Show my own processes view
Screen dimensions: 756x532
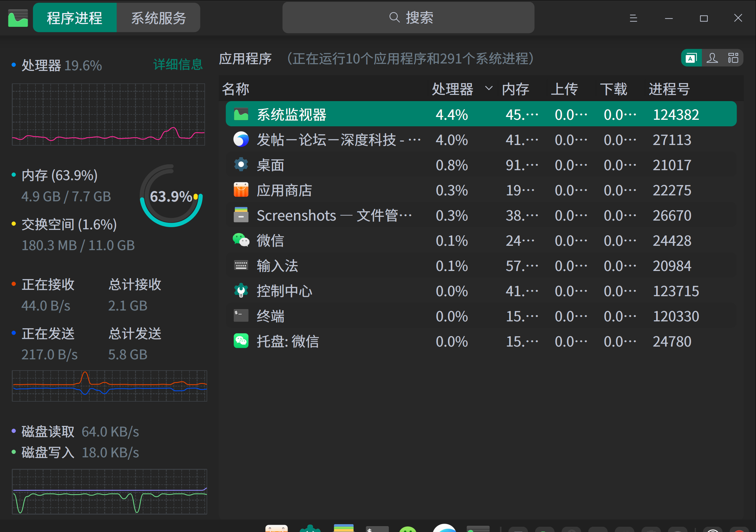[x=712, y=58]
